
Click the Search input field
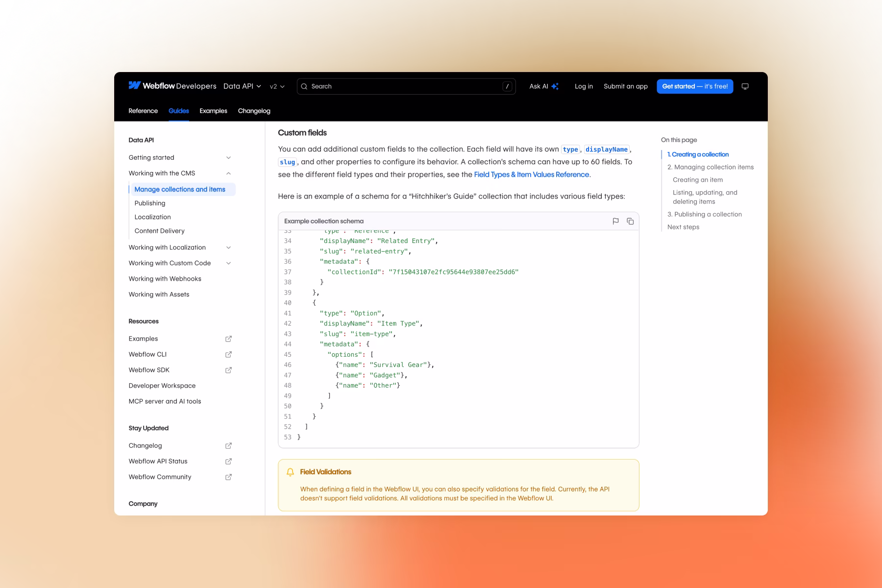406,86
